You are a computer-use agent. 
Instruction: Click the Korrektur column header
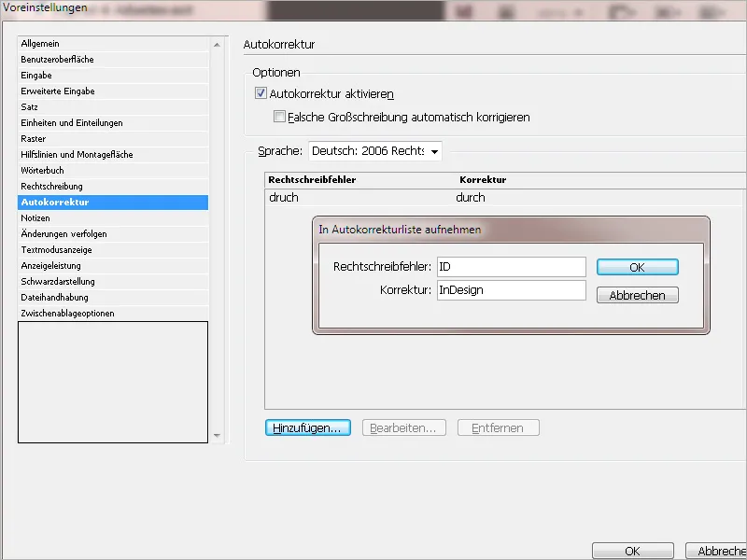(x=483, y=179)
